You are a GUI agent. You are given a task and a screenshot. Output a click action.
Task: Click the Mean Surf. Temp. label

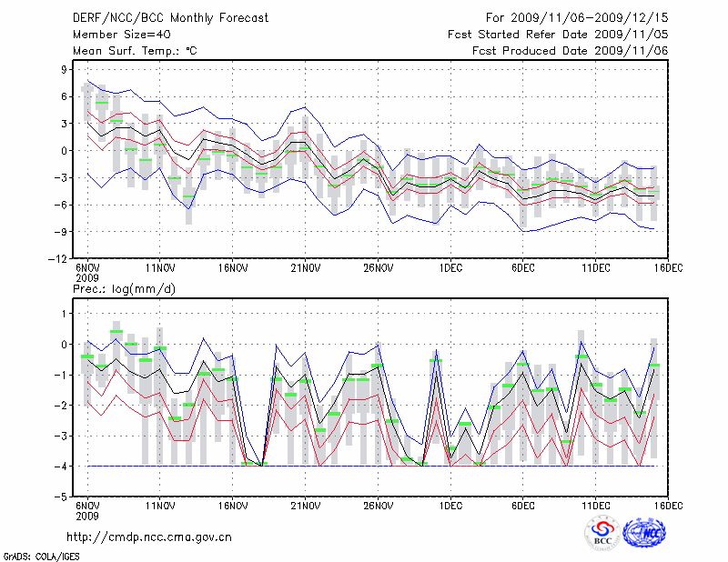click(134, 51)
